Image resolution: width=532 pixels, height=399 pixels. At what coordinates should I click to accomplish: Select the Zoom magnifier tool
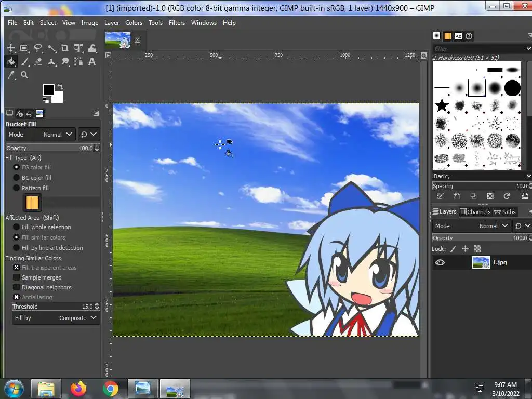tap(24, 75)
